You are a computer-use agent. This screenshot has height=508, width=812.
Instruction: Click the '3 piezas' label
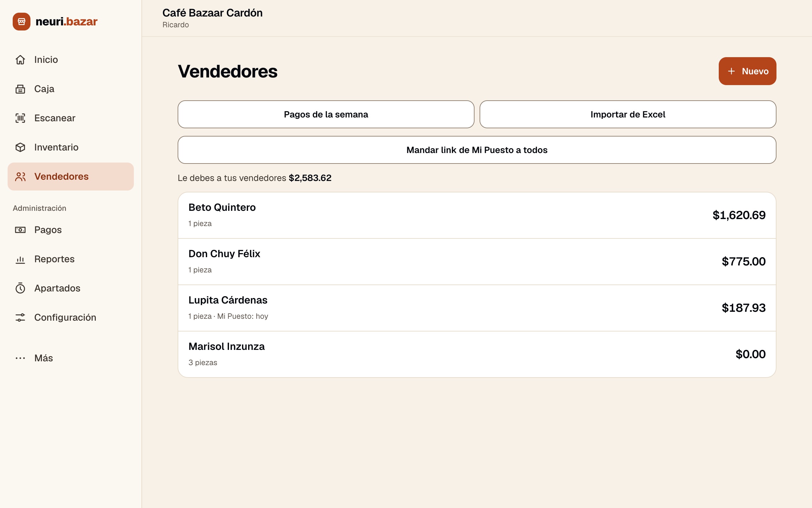(203, 363)
